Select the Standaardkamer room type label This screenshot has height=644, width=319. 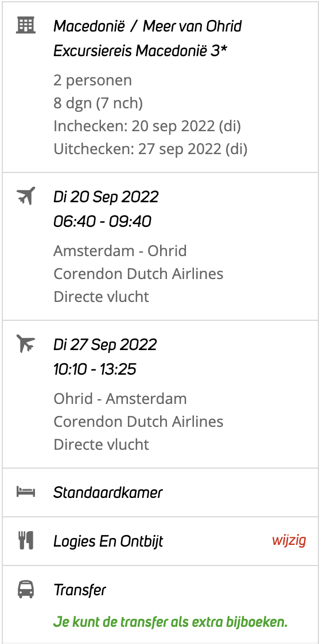108,492
